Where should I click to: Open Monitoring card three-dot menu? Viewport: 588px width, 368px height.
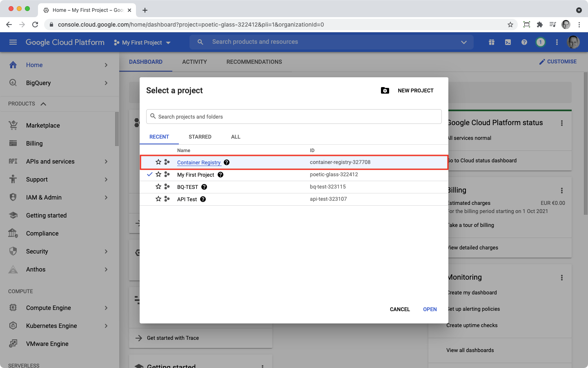point(562,278)
